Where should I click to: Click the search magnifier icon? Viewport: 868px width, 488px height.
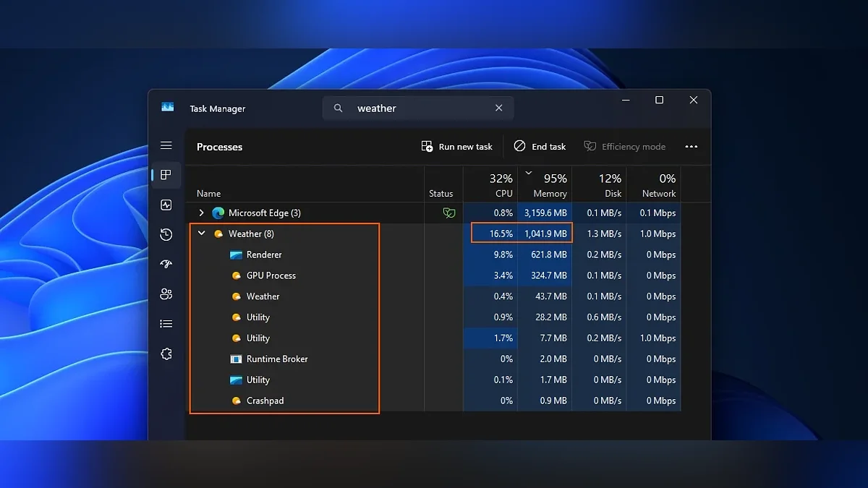[x=339, y=108]
